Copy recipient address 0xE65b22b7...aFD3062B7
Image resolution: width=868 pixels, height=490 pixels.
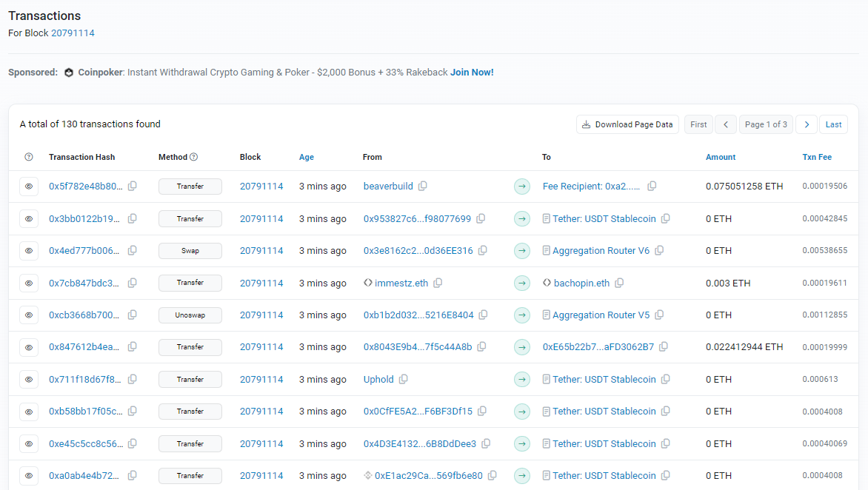[664, 346]
